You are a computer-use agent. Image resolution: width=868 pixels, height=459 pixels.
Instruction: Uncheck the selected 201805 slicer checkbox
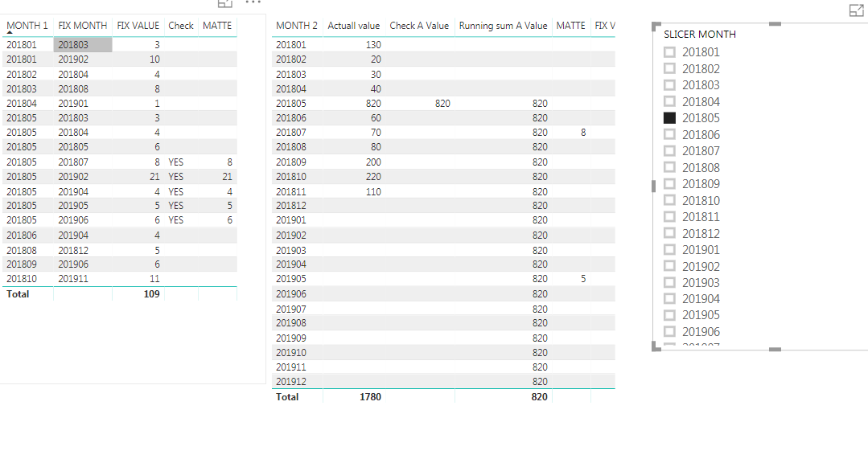pos(669,118)
